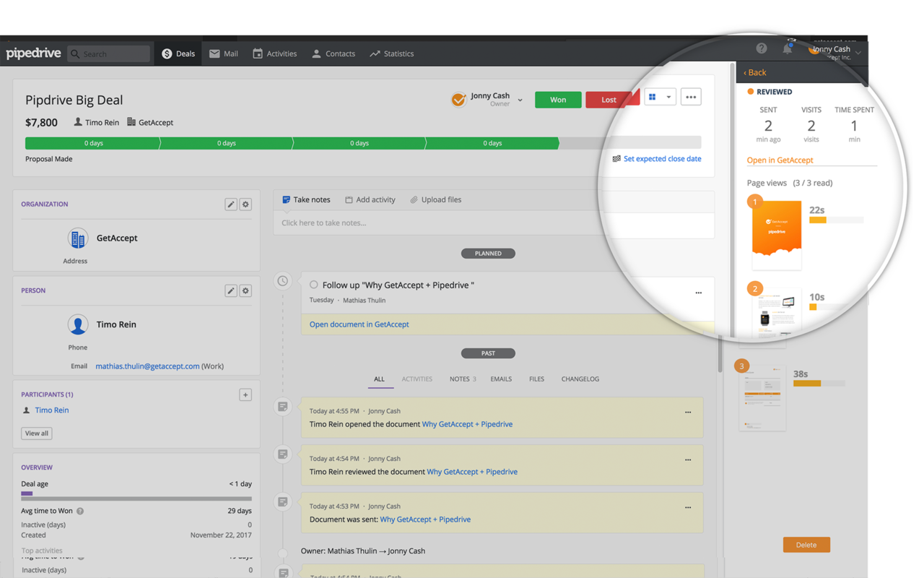Select the ALL history tab
924x578 pixels.
(380, 379)
